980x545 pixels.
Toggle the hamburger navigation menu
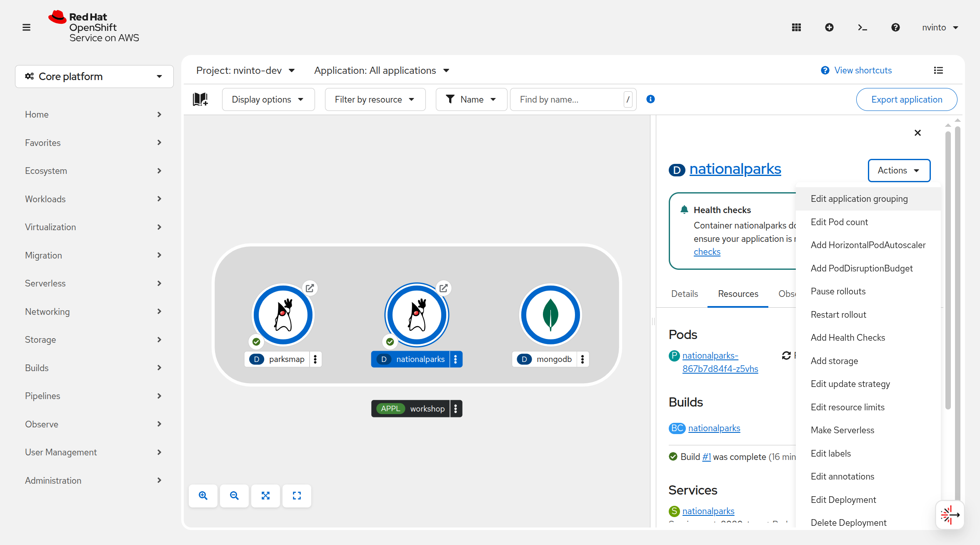tap(26, 28)
